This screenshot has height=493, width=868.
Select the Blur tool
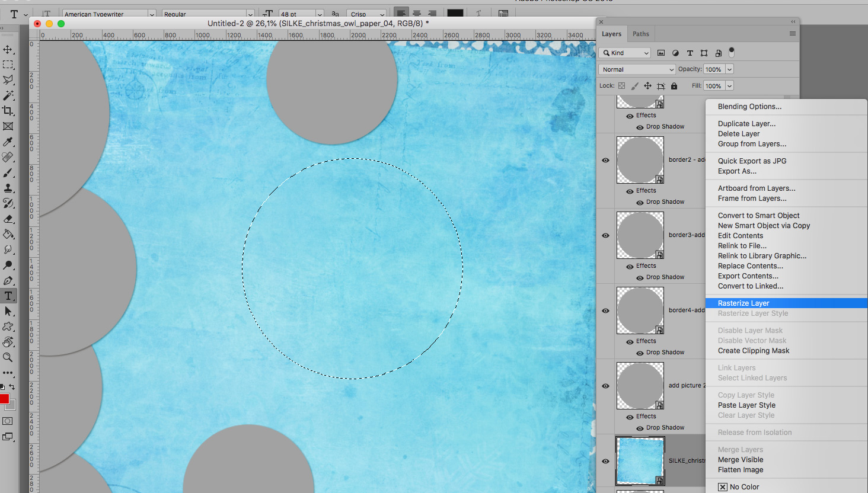point(8,249)
